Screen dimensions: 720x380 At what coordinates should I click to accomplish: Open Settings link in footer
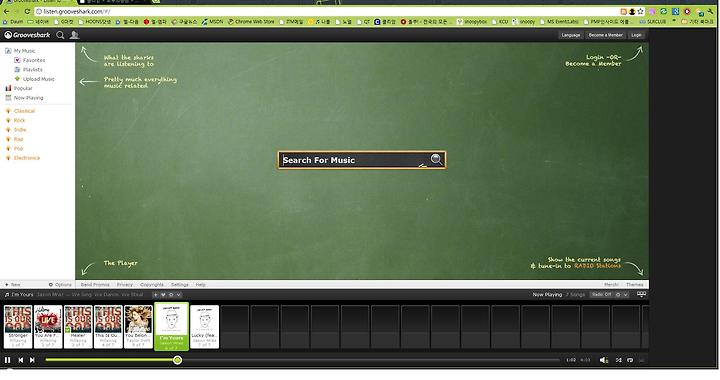point(180,285)
